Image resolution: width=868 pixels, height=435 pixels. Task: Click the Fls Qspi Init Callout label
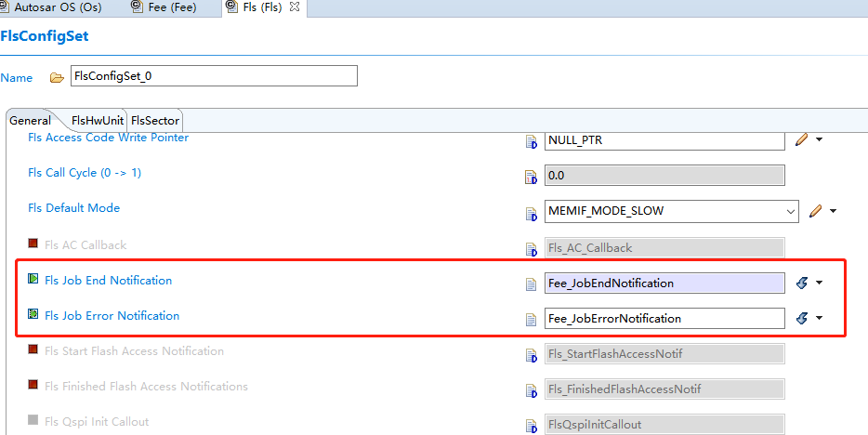(97, 422)
